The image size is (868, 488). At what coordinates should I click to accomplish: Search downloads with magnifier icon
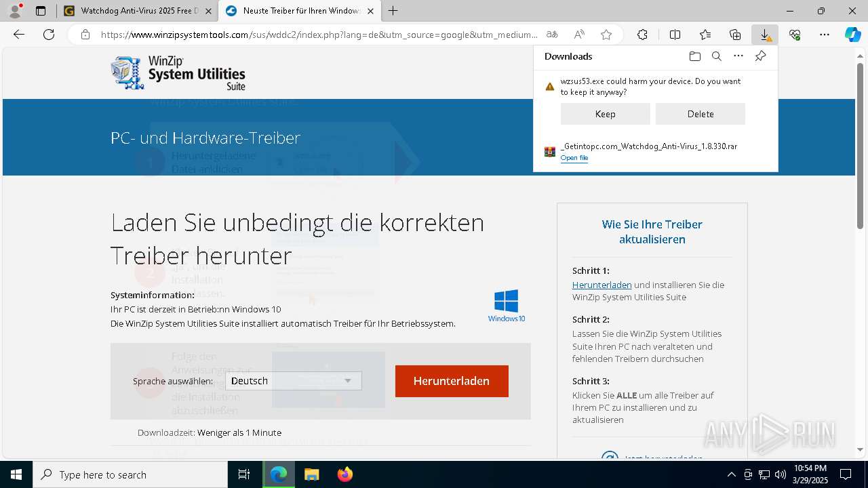click(716, 56)
